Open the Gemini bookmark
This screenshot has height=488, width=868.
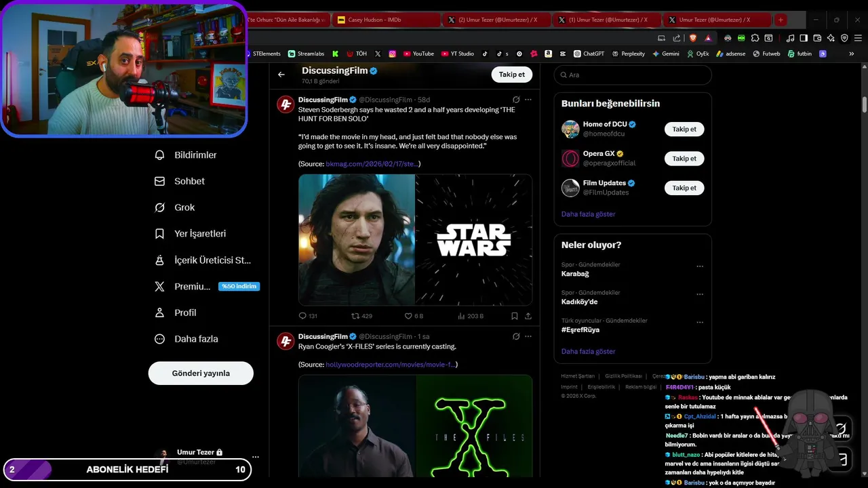tap(665, 54)
